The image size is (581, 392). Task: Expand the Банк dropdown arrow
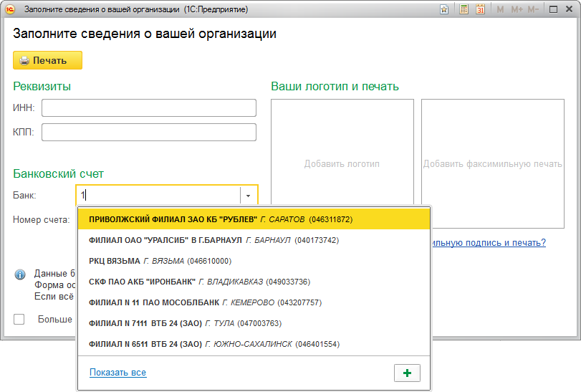coord(249,196)
